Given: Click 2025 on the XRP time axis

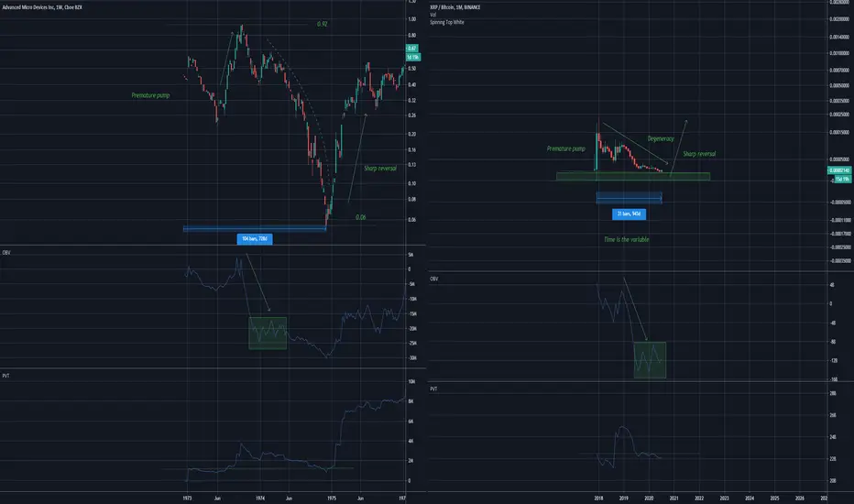Looking at the screenshot, I should point(774,498).
